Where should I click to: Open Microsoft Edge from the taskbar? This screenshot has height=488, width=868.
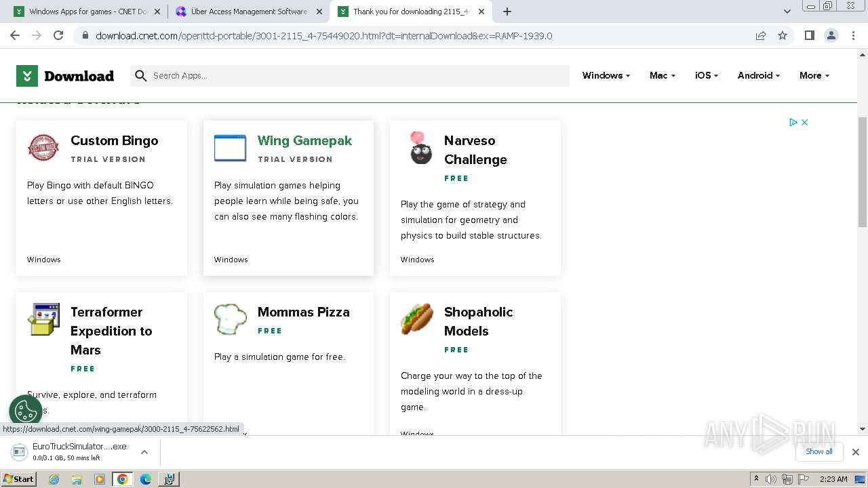coord(146,479)
